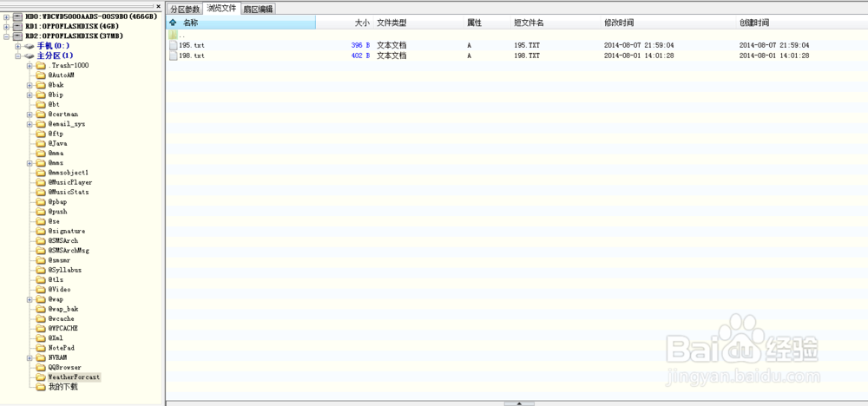Click modified time 2014-08-07 21:59:04
The image size is (868, 406).
[x=639, y=45]
